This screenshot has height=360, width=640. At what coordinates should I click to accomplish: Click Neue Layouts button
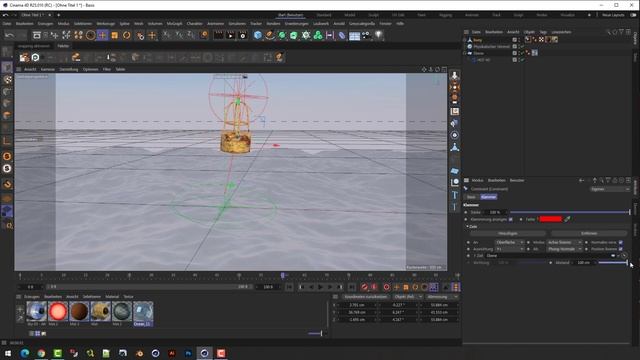(613, 15)
